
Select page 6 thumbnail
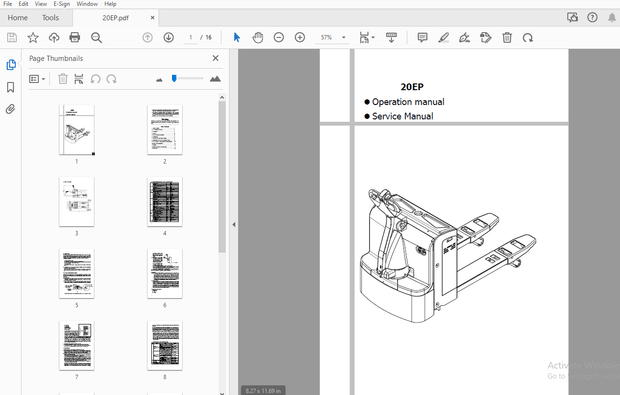tap(165, 274)
